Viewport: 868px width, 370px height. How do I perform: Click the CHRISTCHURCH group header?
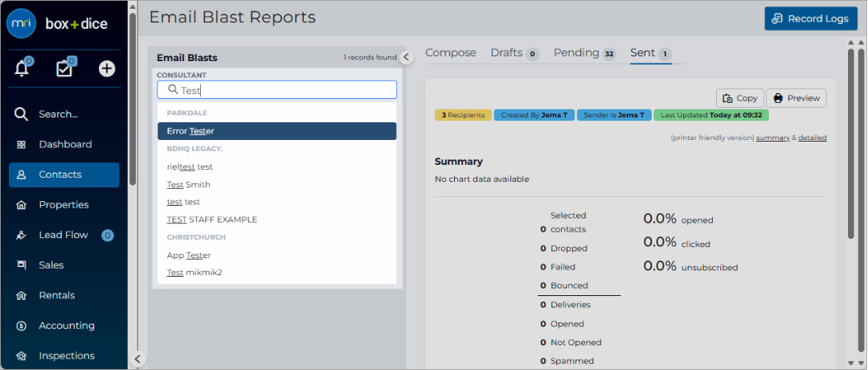[197, 237]
